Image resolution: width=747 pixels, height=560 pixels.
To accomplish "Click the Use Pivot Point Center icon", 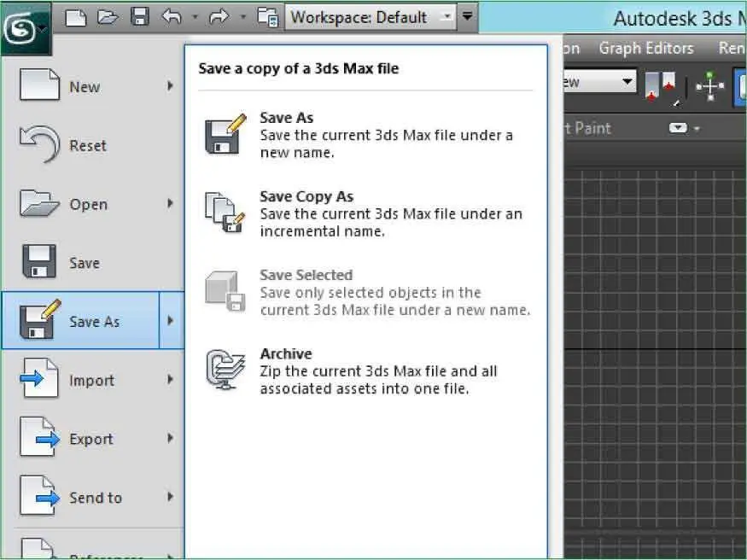I will pyautogui.click(x=661, y=86).
